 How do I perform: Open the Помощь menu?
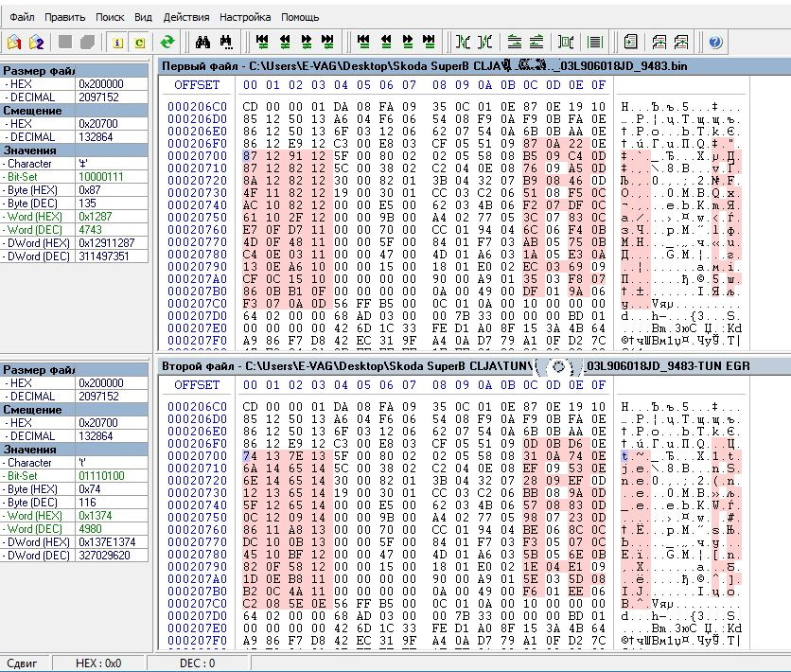(300, 17)
